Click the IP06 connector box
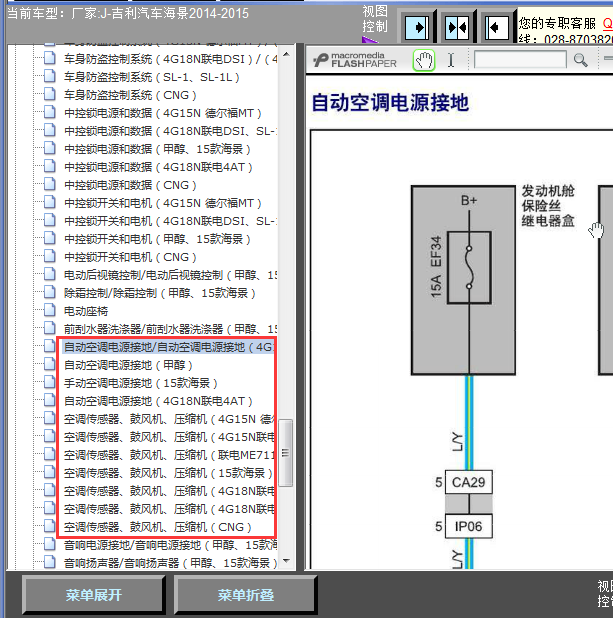The width and height of the screenshot is (613, 618). click(469, 526)
